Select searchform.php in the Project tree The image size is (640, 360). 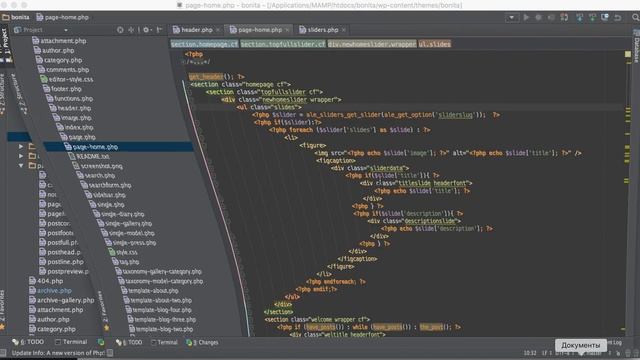pos(106,185)
